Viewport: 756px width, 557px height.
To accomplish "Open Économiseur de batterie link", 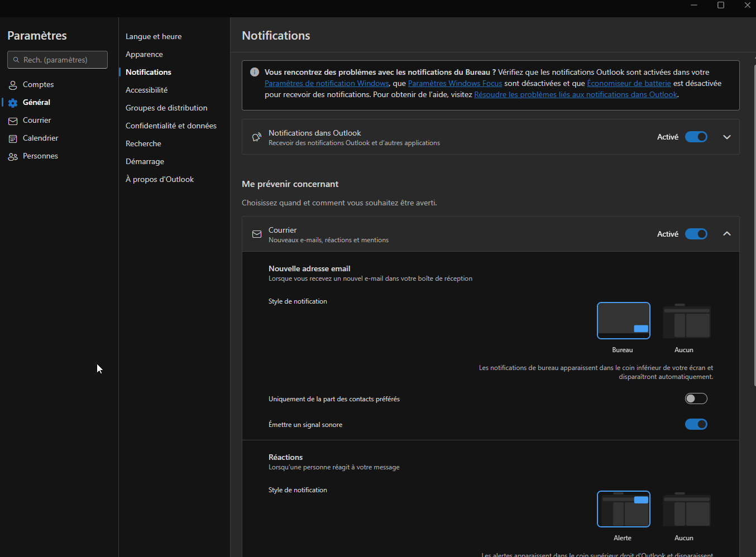I will point(629,83).
